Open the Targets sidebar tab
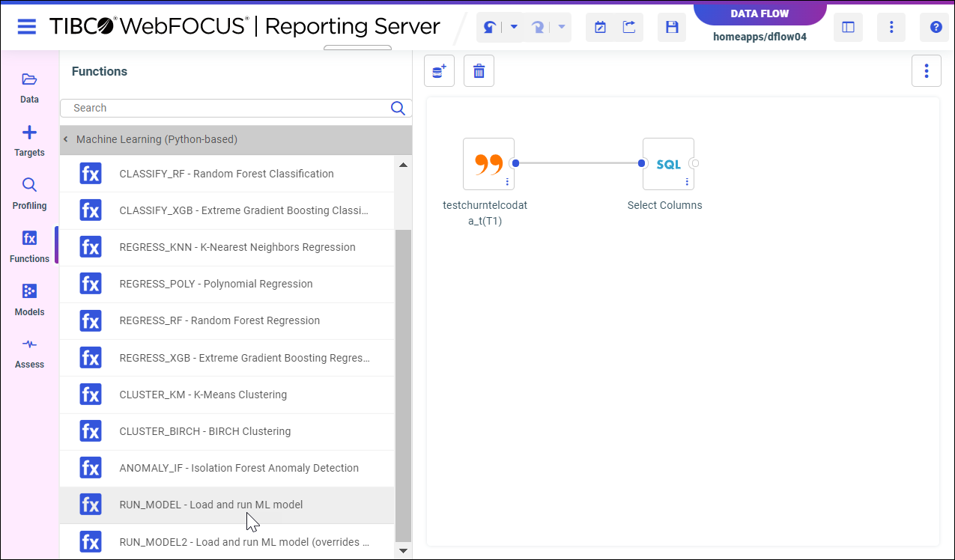The height and width of the screenshot is (560, 955). coord(29,140)
